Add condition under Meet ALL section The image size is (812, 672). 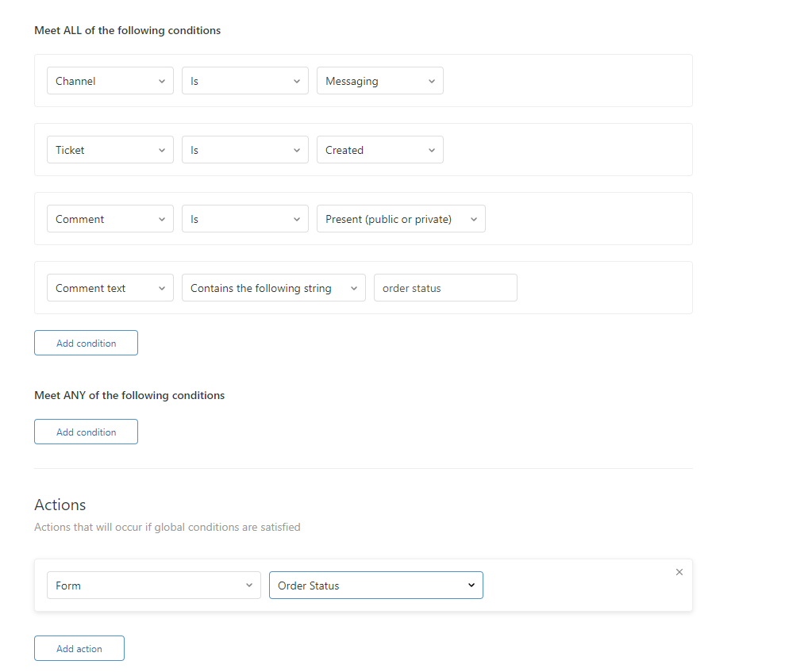coord(86,343)
